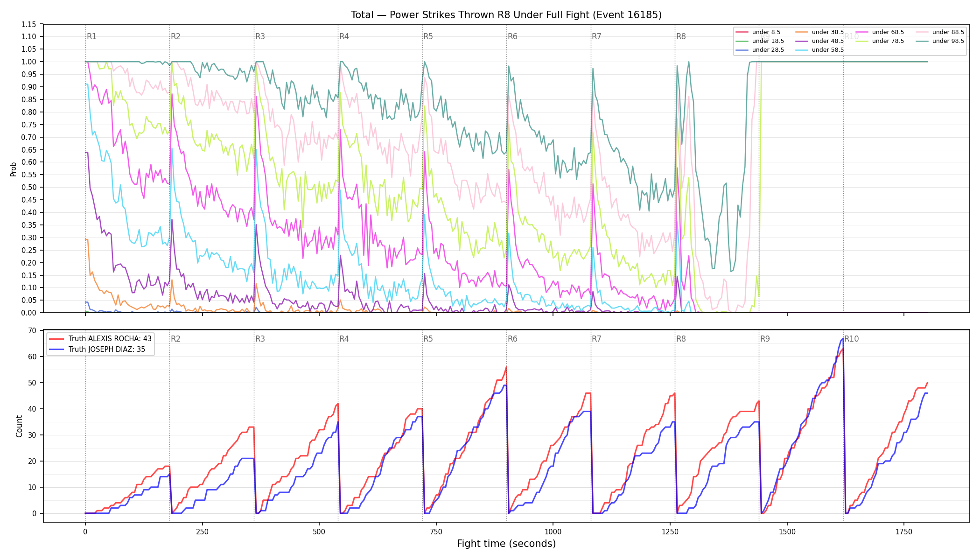980x560 pixels.
Task: Click the 'Prob' y-axis label
Action: tap(14, 169)
